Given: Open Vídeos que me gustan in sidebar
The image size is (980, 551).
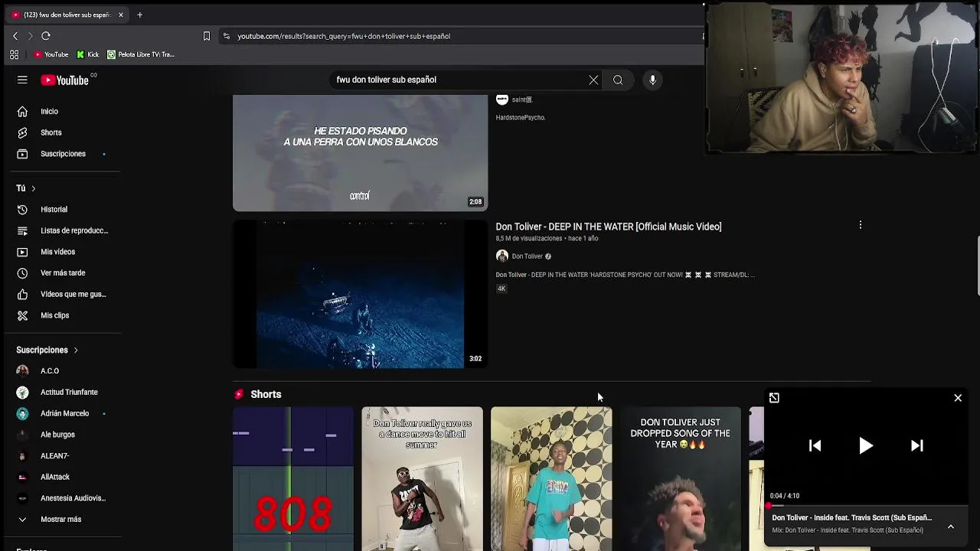Looking at the screenshot, I should point(61,294).
